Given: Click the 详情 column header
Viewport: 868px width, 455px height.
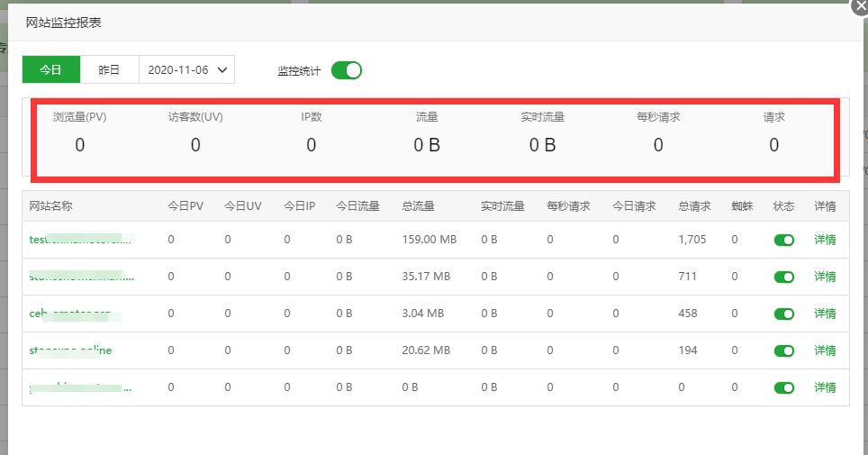Looking at the screenshot, I should coord(825,205).
